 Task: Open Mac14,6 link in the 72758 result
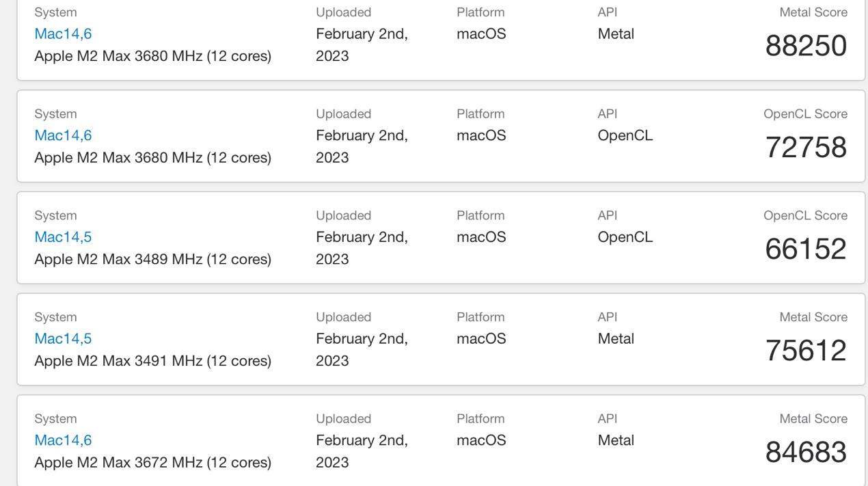63,135
